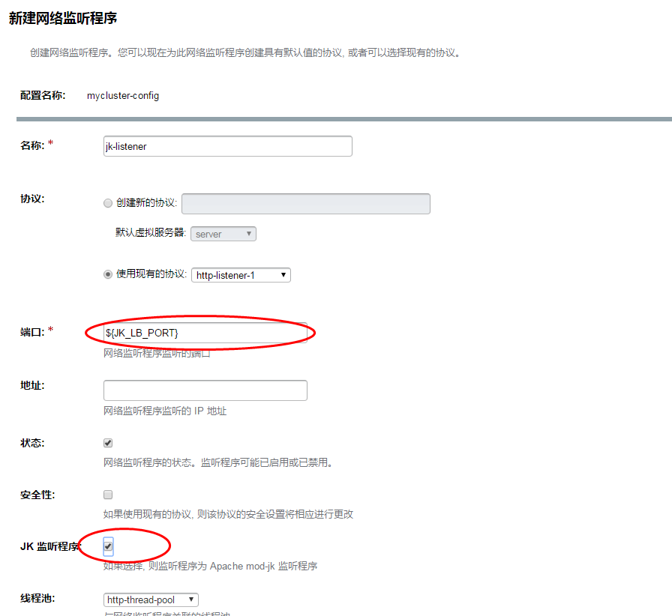Open the 默认虚拟服务器 server dropdown
Image resolution: width=672 pixels, height=616 pixels.
pos(223,234)
